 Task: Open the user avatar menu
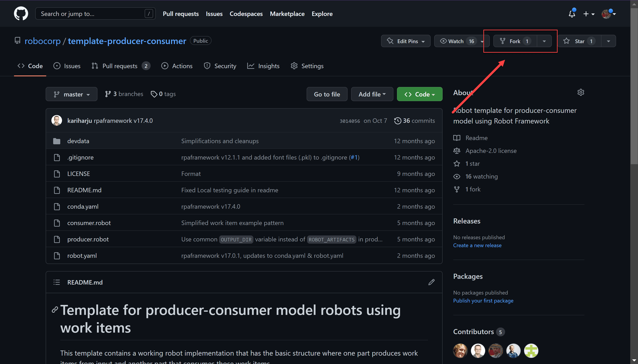pyautogui.click(x=608, y=14)
